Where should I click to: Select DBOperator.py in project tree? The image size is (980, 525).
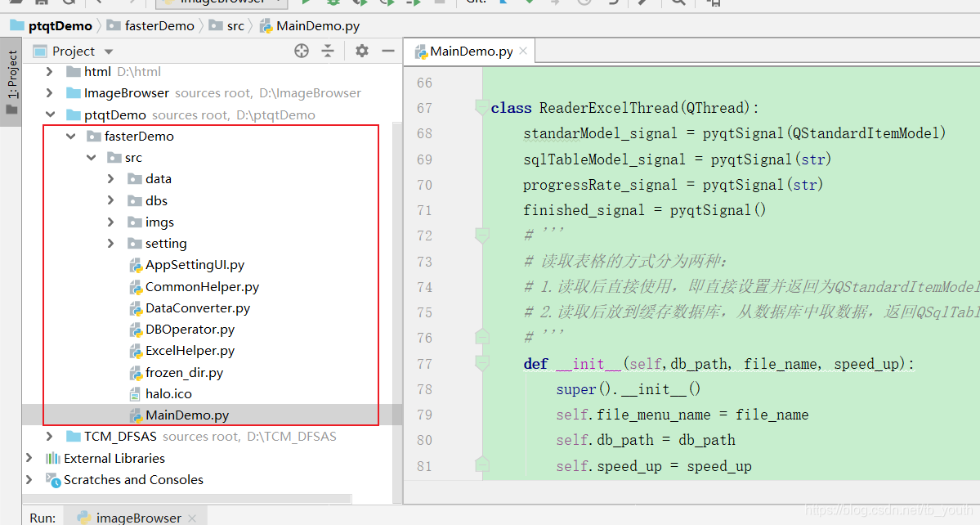point(190,330)
